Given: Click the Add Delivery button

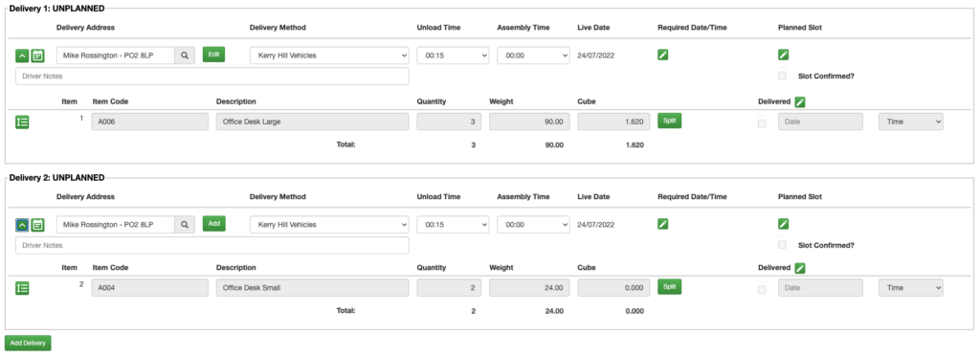Looking at the screenshot, I should click(28, 343).
